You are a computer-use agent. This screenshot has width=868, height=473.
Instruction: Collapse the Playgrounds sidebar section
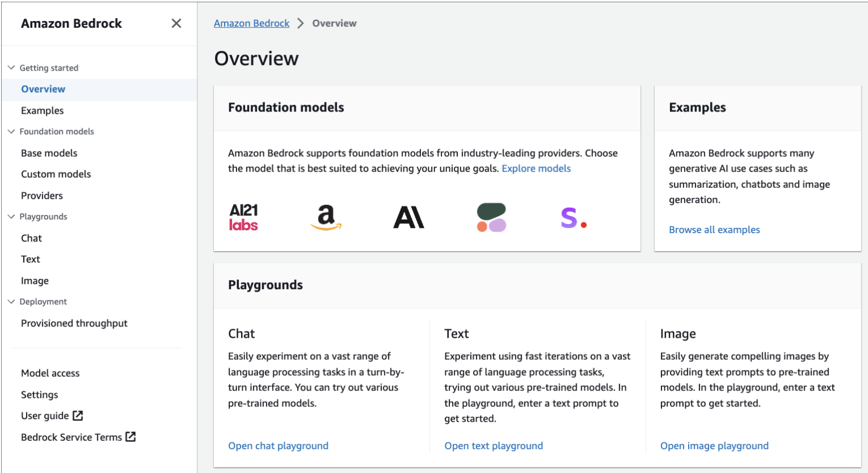click(11, 217)
